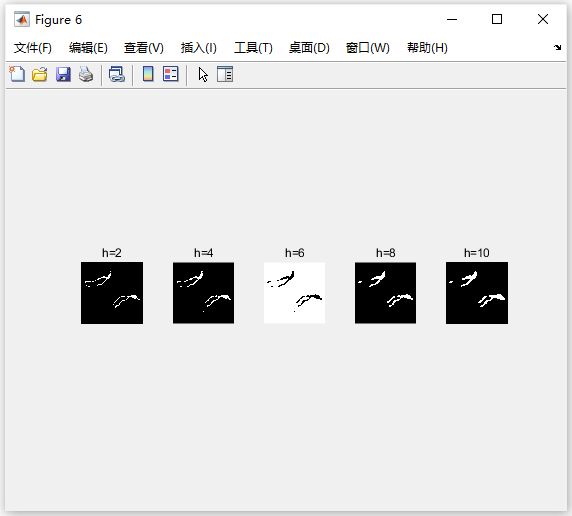
Task: Open the 帮助(H) menu
Action: pyautogui.click(x=427, y=47)
